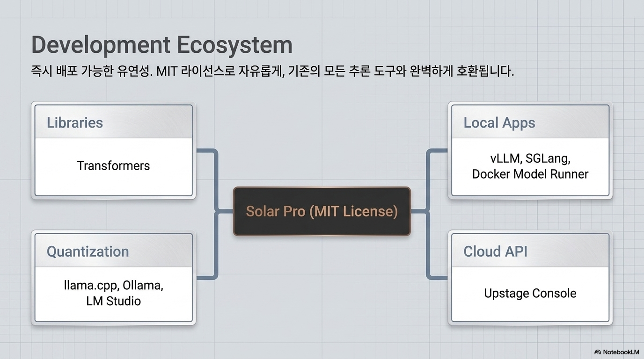Click the Upstage Console label
Screen dimensions: 644x359
[x=530, y=294]
